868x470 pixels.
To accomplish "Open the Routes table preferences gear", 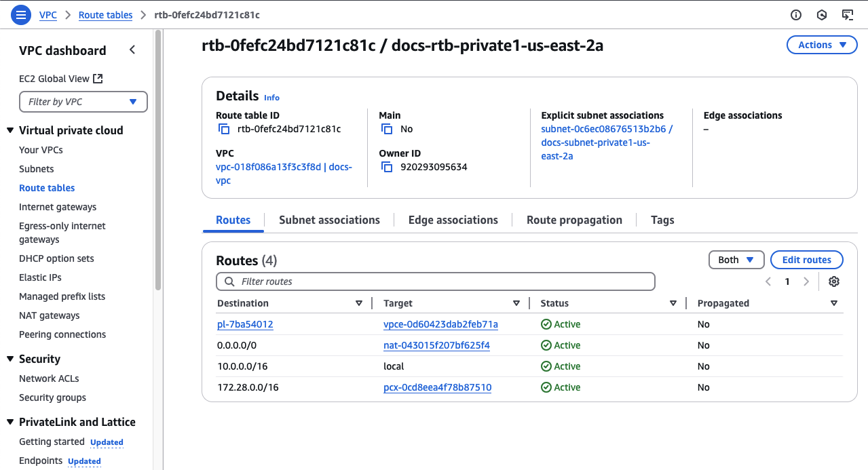I will point(833,281).
